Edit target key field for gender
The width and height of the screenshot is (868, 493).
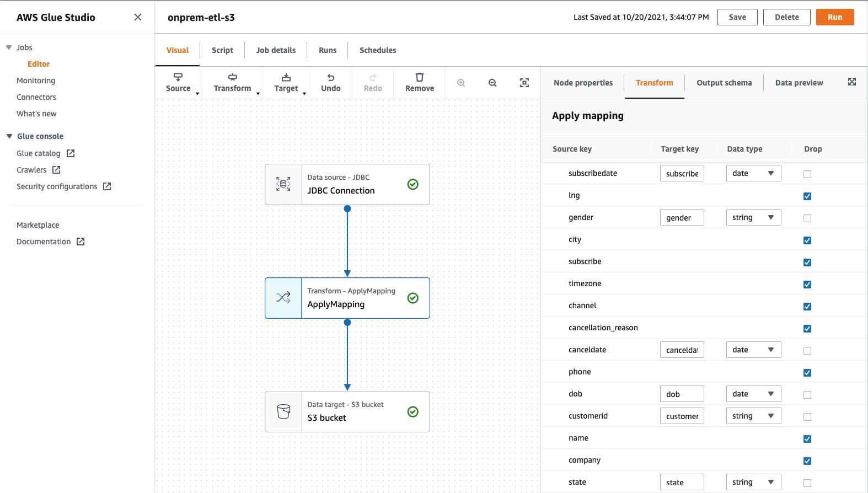click(x=682, y=217)
